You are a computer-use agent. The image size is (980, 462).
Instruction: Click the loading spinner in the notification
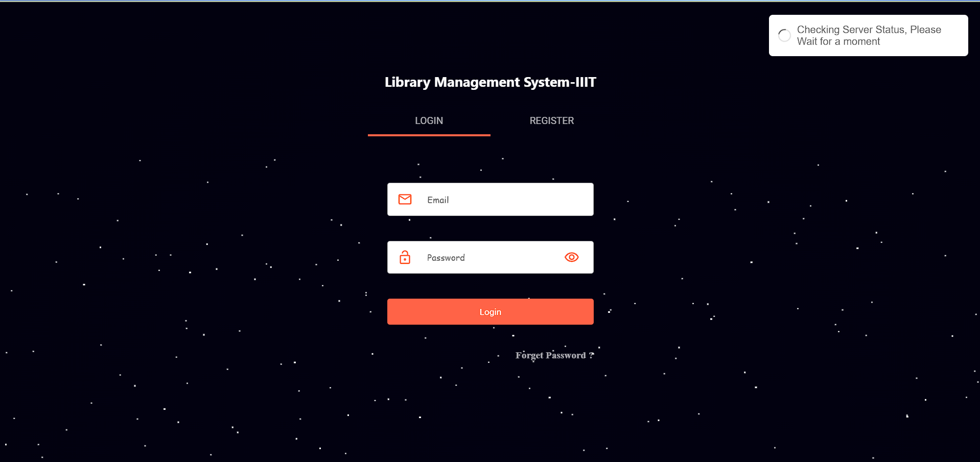pos(784,35)
